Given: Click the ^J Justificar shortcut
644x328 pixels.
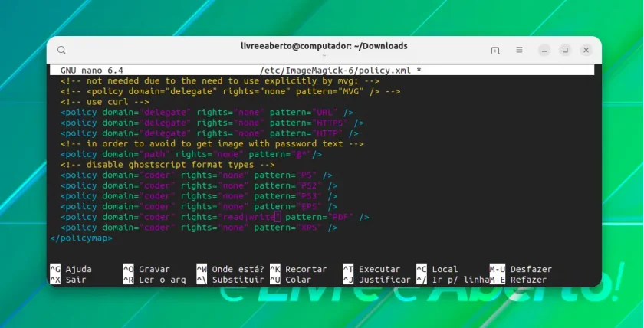Looking at the screenshot, I should coord(376,280).
